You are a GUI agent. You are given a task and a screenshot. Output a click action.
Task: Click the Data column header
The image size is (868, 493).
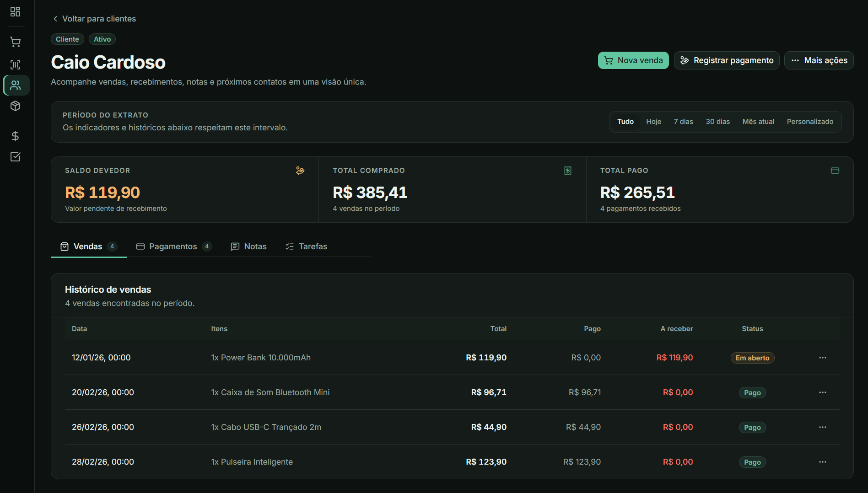[x=80, y=329]
